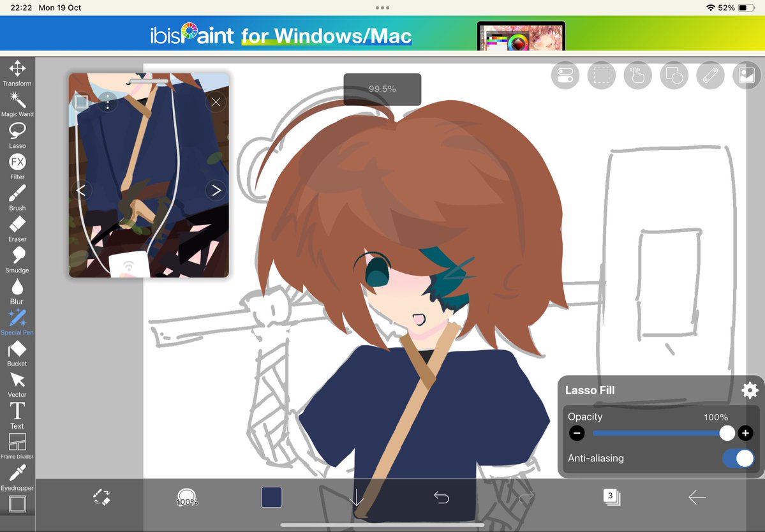This screenshot has width=765, height=532.
Task: Toggle Anti-aliasing switch off
Action: pyautogui.click(x=738, y=459)
